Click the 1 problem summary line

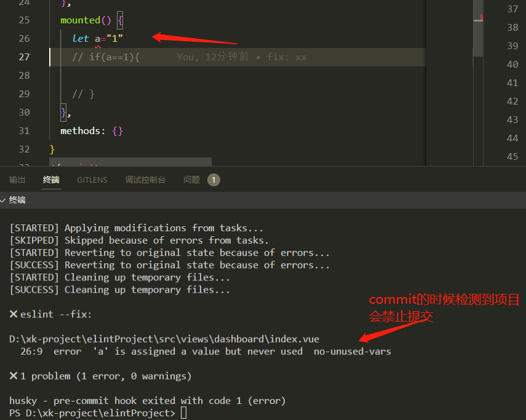pyautogui.click(x=100, y=376)
